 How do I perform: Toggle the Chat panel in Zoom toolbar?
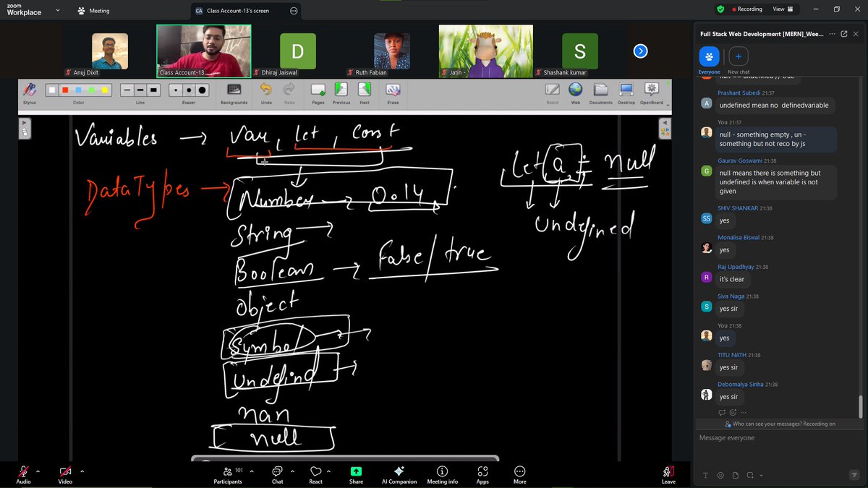point(277,474)
